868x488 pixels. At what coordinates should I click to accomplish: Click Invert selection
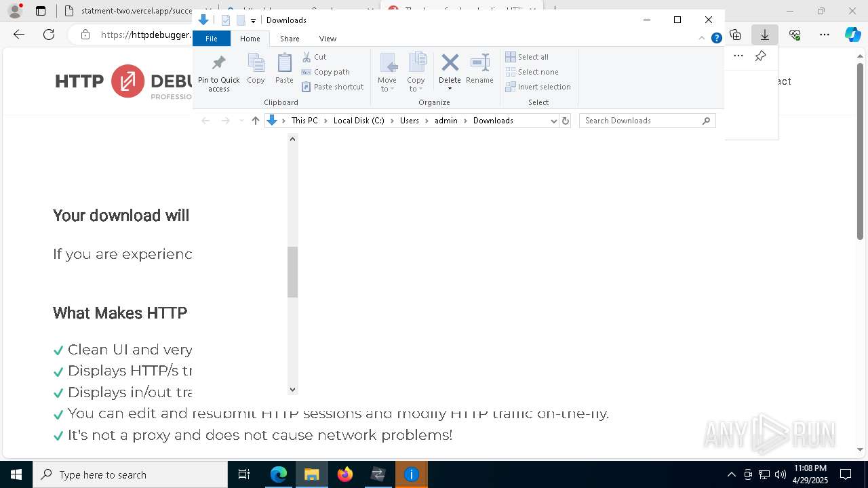point(538,87)
